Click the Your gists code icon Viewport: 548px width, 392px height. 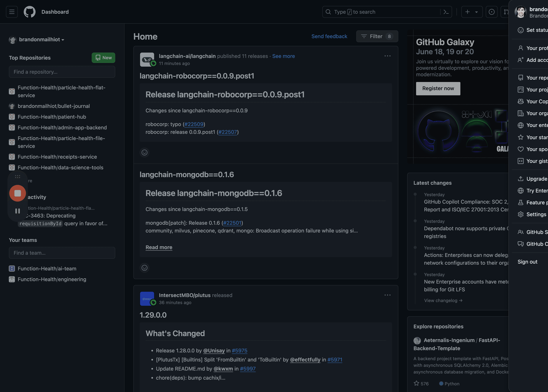[520, 161]
